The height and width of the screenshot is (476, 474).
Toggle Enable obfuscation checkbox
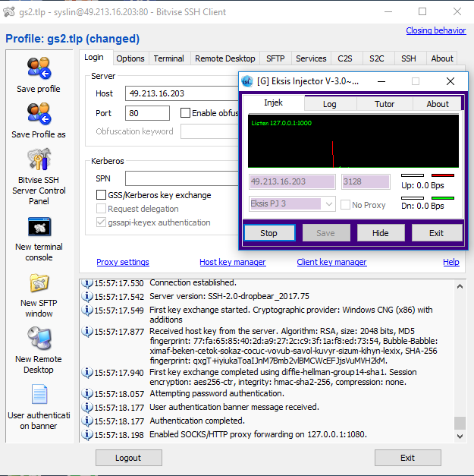pos(185,113)
